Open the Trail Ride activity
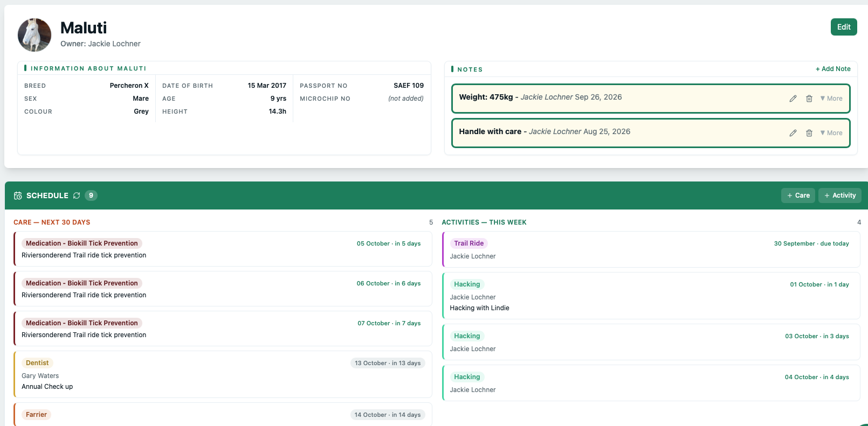 [x=651, y=249]
